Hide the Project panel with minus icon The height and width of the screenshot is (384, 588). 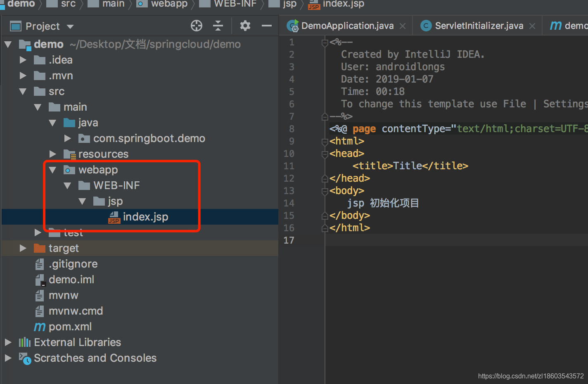[267, 26]
